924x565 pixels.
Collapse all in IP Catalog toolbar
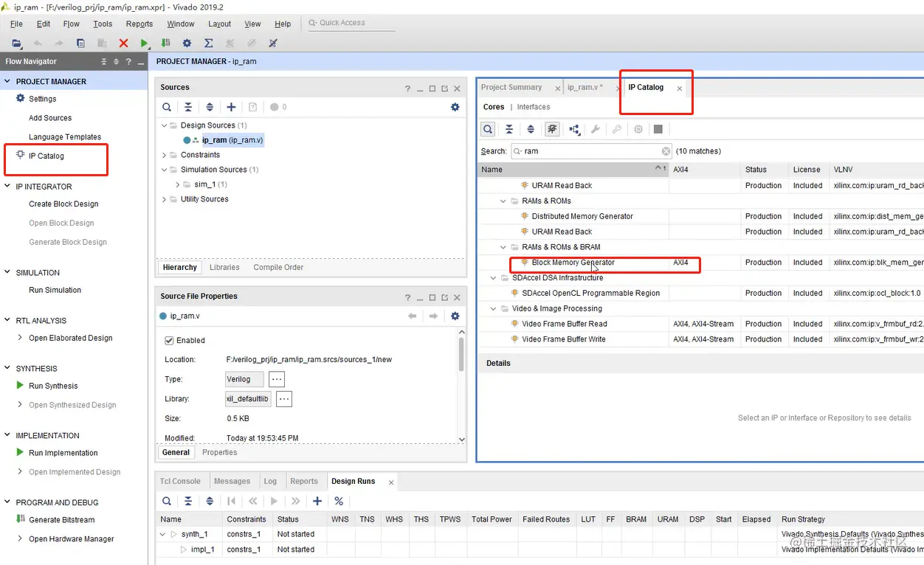[x=509, y=129]
